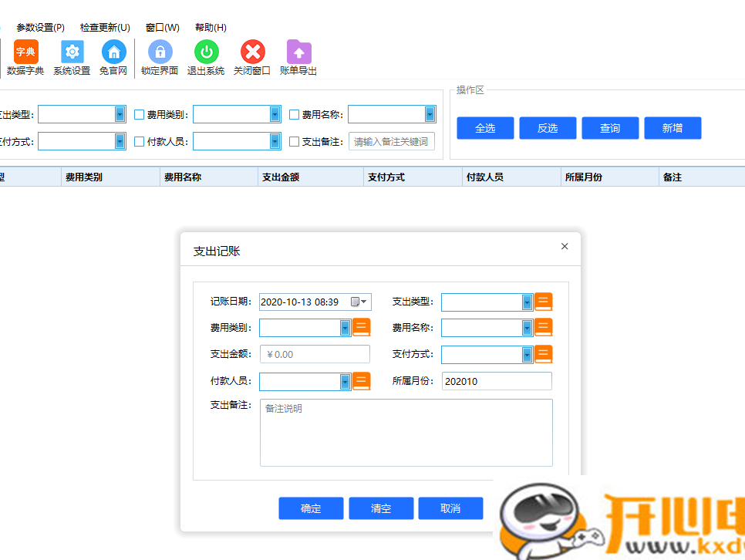Open the 帮助(H) menu
Viewport: 745px width, 560px height.
click(x=209, y=27)
